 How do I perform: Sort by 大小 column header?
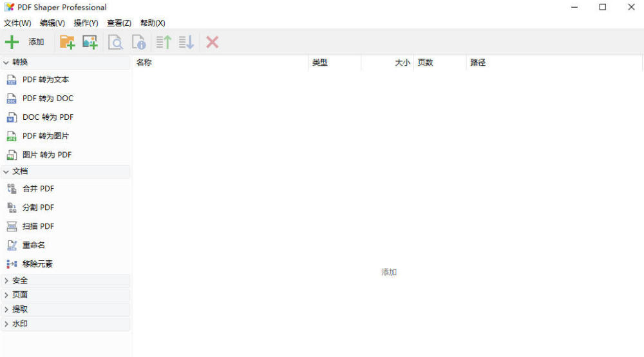coord(387,63)
